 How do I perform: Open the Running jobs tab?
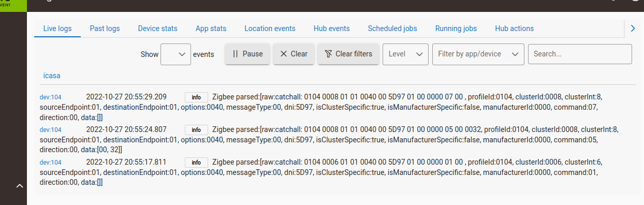click(x=456, y=28)
